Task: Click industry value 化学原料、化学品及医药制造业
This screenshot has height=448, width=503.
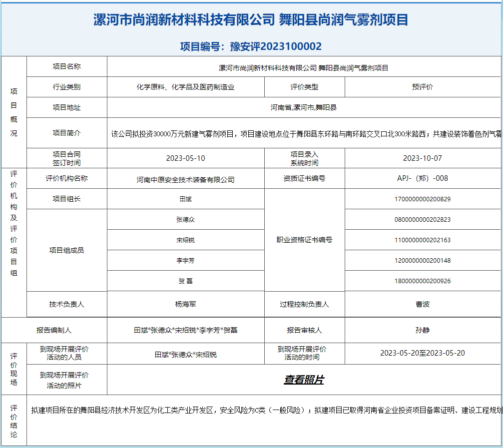Action: pos(185,87)
